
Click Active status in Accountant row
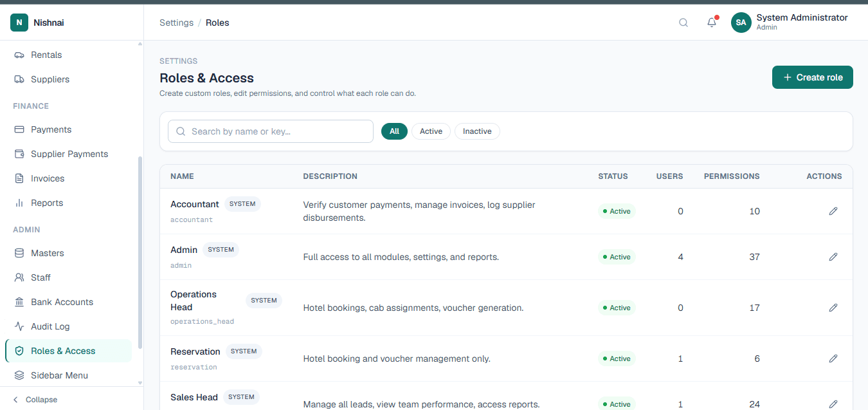[x=617, y=211]
